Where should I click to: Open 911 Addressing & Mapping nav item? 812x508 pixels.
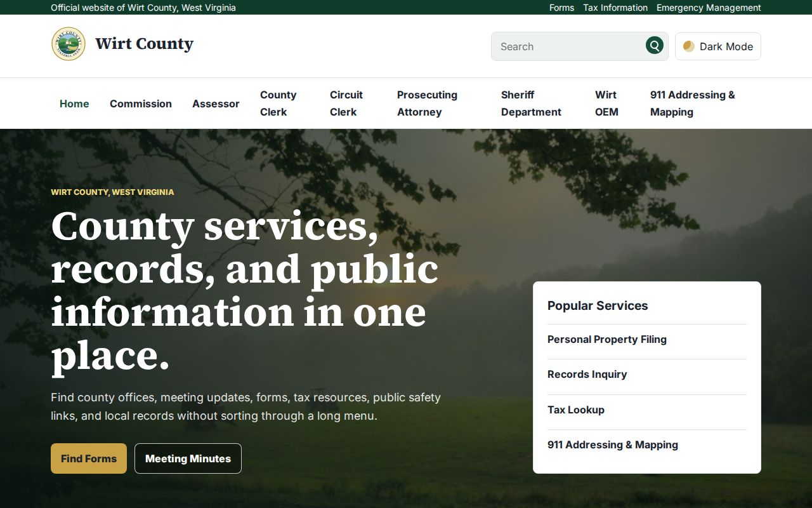693,104
